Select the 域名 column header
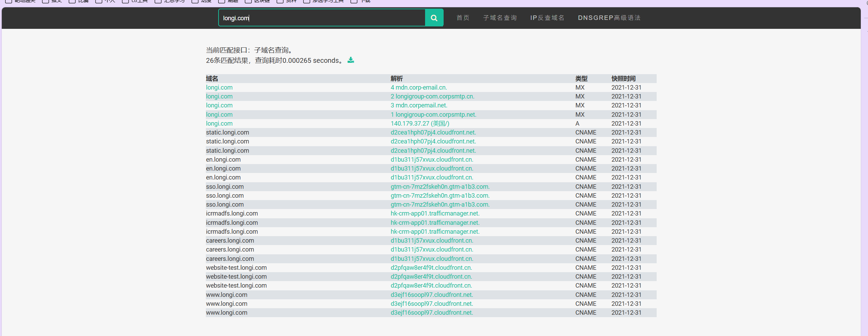Screen dimensions: 868x336 pos(212,79)
